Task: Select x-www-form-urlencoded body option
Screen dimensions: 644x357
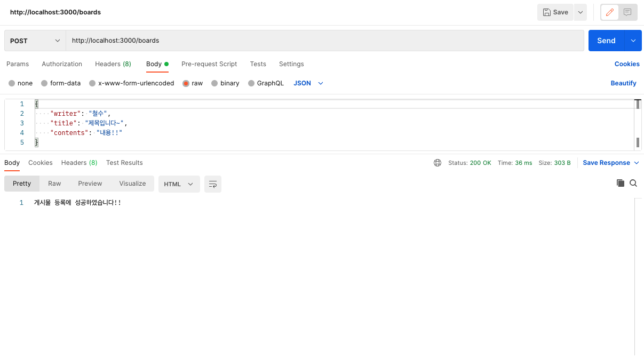Action: [x=132, y=83]
